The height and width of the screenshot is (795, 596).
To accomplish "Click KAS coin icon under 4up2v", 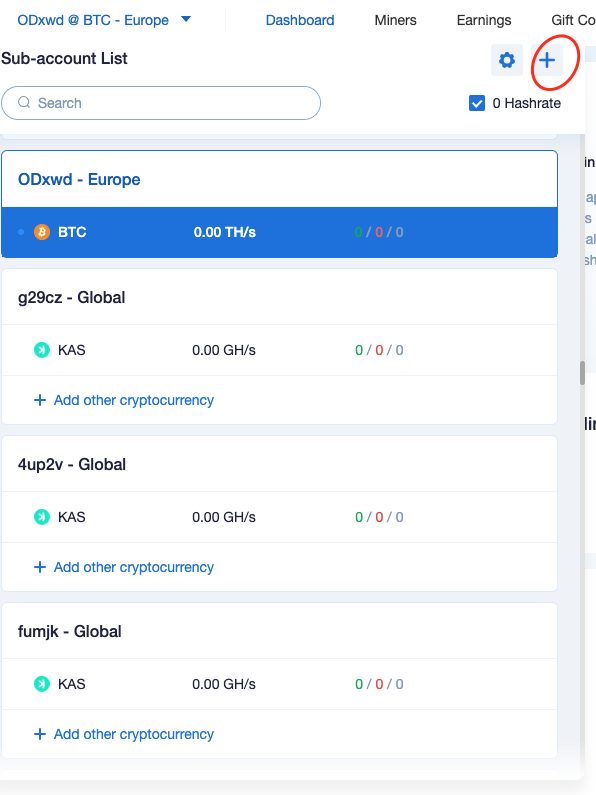I will tap(42, 517).
